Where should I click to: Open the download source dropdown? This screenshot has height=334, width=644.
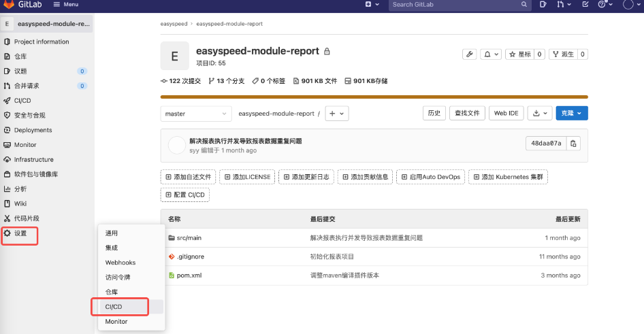point(540,113)
